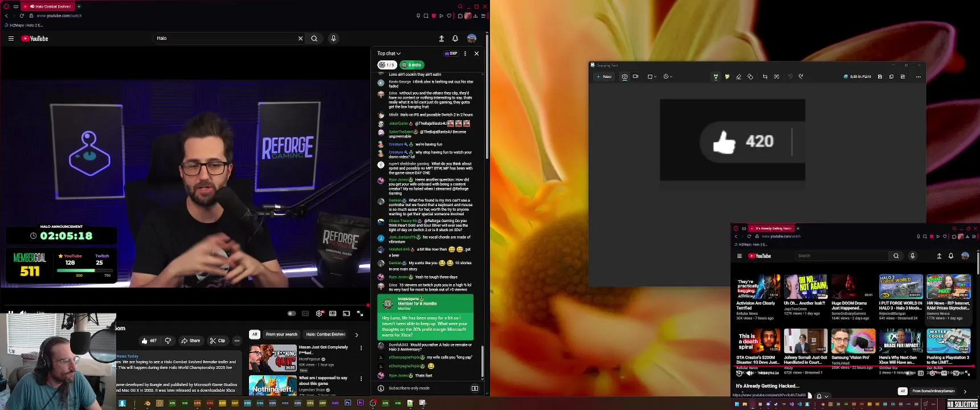The height and width of the screenshot is (410, 980).
Task: Select Snipping Tool video record mode
Action: point(635,76)
